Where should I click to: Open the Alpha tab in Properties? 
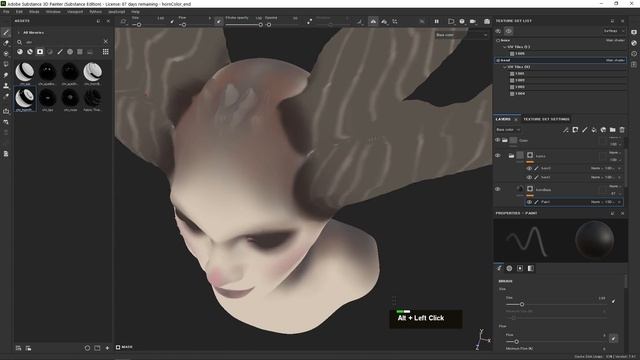click(509, 268)
